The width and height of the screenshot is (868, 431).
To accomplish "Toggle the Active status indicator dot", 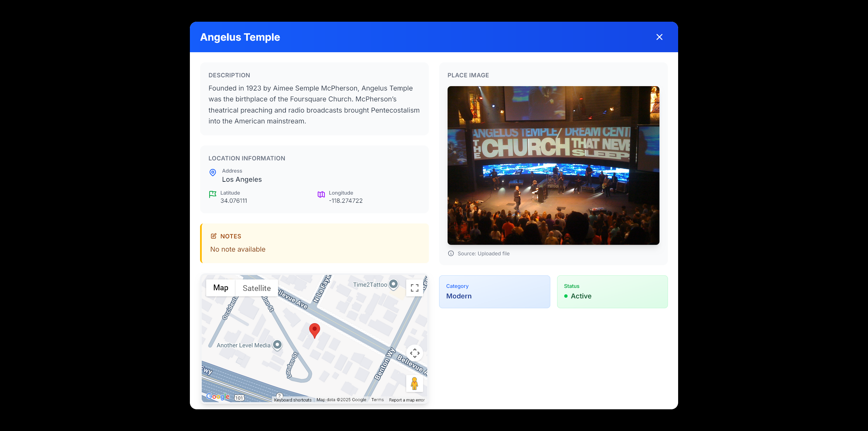I will click(566, 296).
